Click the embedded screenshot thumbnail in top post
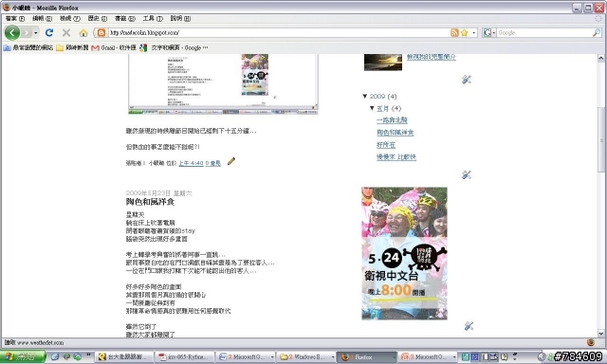607x364 pixels. point(223,84)
